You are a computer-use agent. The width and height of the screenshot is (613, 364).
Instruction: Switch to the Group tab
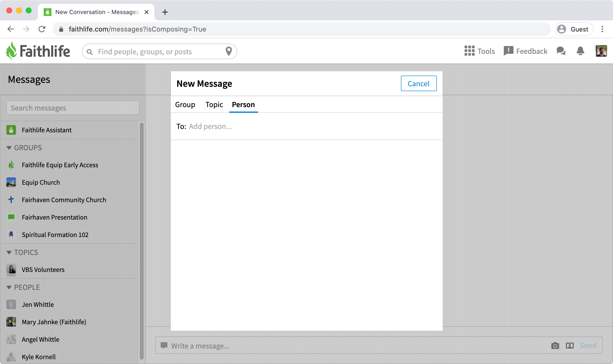coord(185,104)
